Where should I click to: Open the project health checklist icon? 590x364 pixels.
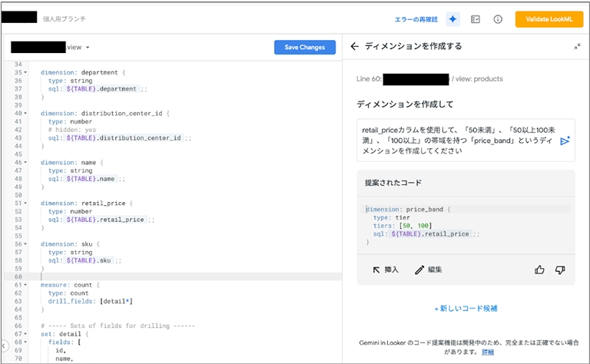point(476,19)
